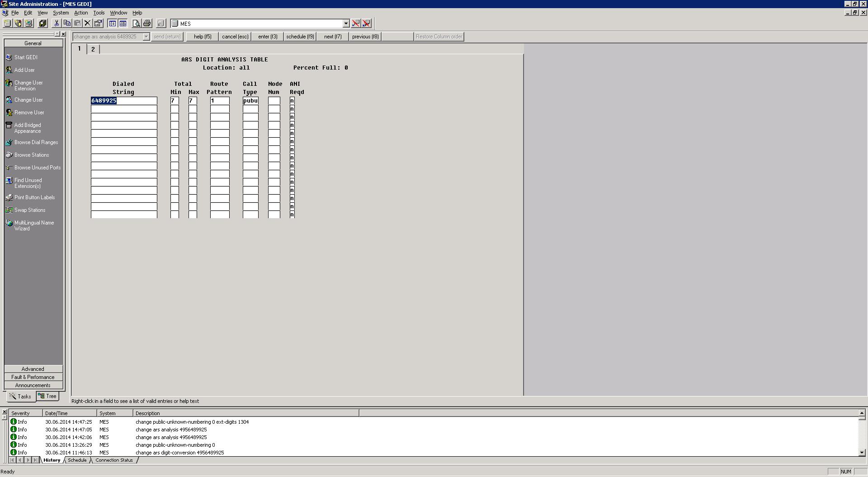Switch to page 2 tab
The image size is (868, 477).
pyautogui.click(x=93, y=49)
